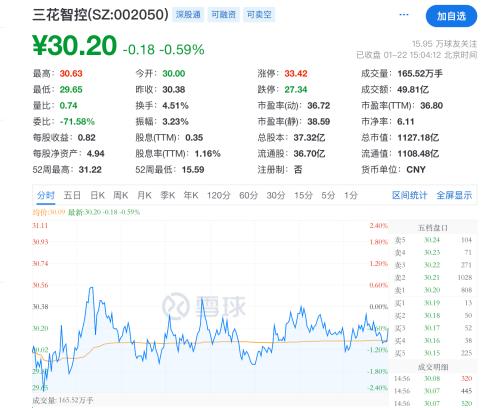Click the 加自选 button

(451, 16)
